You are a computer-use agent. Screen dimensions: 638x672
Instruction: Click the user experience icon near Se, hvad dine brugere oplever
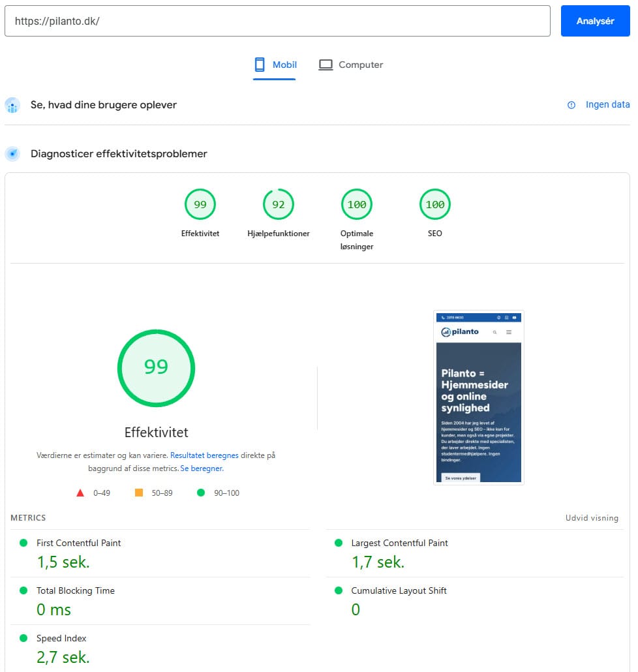click(x=12, y=105)
